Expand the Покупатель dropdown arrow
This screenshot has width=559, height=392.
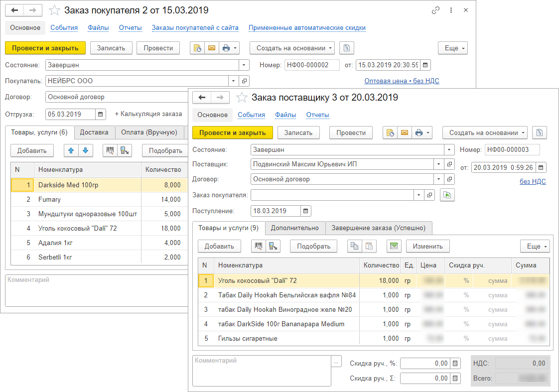(234, 81)
